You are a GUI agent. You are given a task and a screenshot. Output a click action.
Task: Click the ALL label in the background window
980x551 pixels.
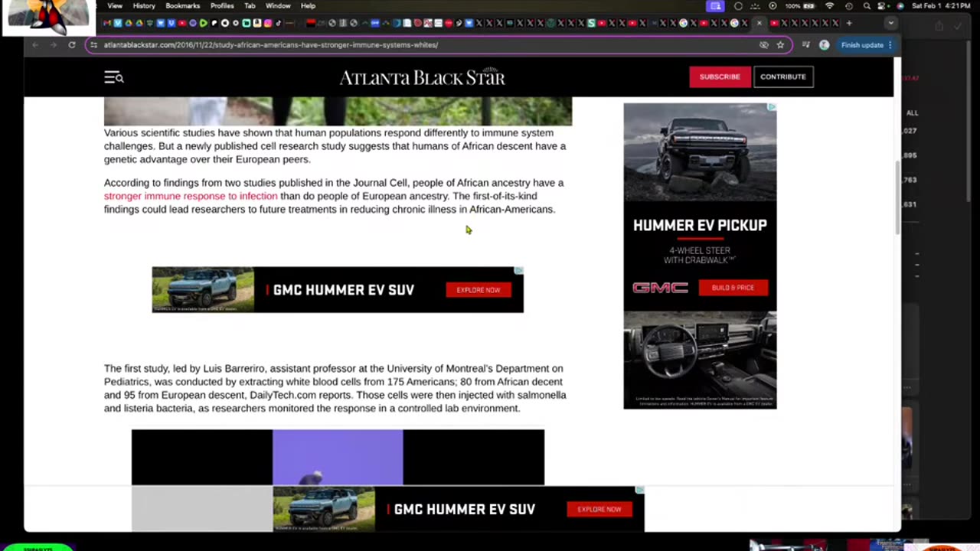click(912, 112)
